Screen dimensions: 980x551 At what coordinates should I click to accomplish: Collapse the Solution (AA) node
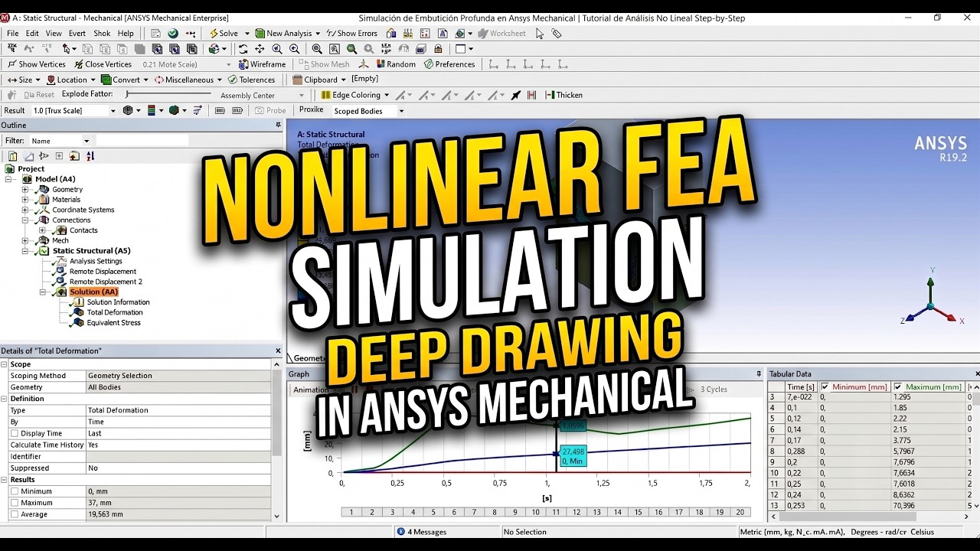[43, 292]
